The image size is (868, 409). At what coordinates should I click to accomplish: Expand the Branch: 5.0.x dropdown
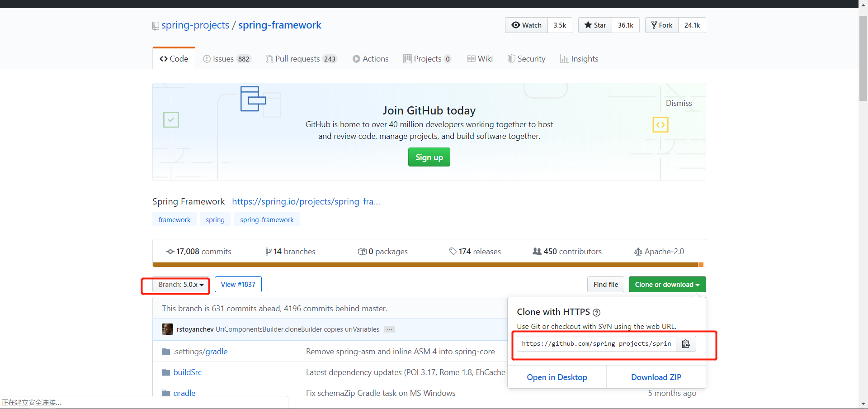tap(181, 285)
